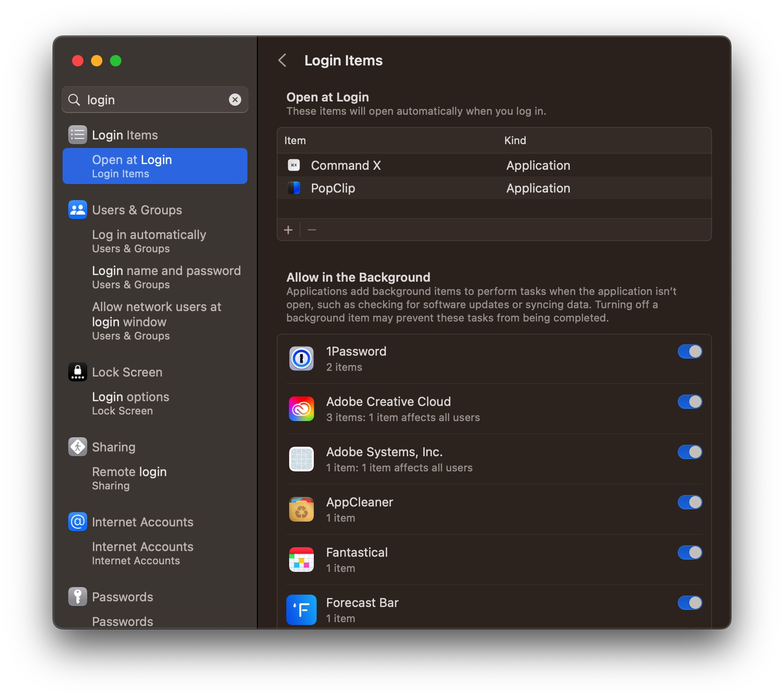Click the AppCleaner name label
The image size is (784, 699).
point(360,502)
